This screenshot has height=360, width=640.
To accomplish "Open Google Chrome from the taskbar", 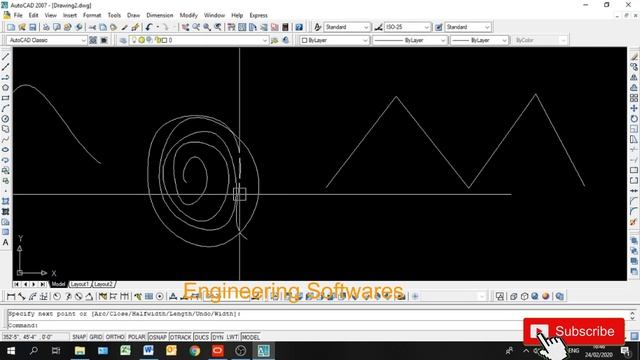I will click(x=195, y=351).
